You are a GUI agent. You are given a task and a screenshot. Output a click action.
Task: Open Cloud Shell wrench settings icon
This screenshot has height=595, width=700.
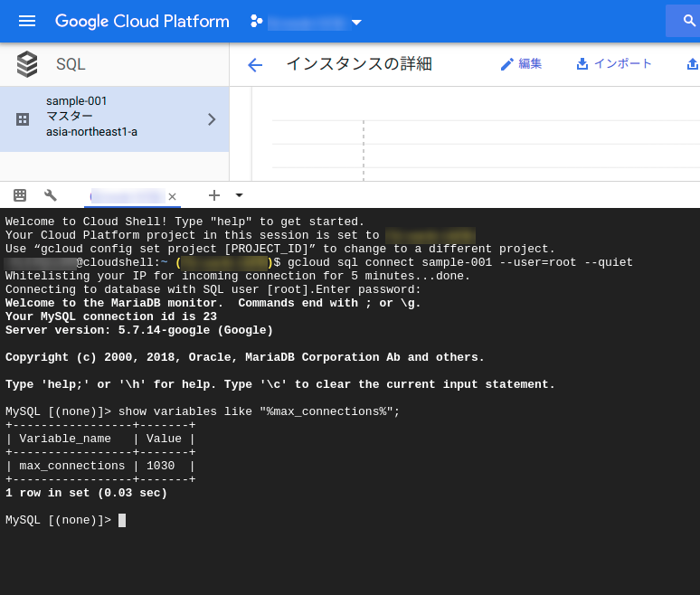(x=51, y=195)
